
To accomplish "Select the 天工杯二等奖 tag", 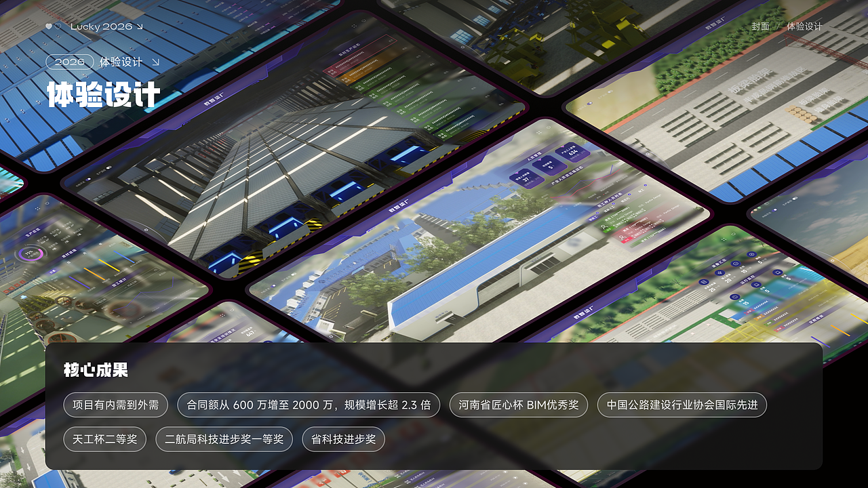I will [105, 439].
